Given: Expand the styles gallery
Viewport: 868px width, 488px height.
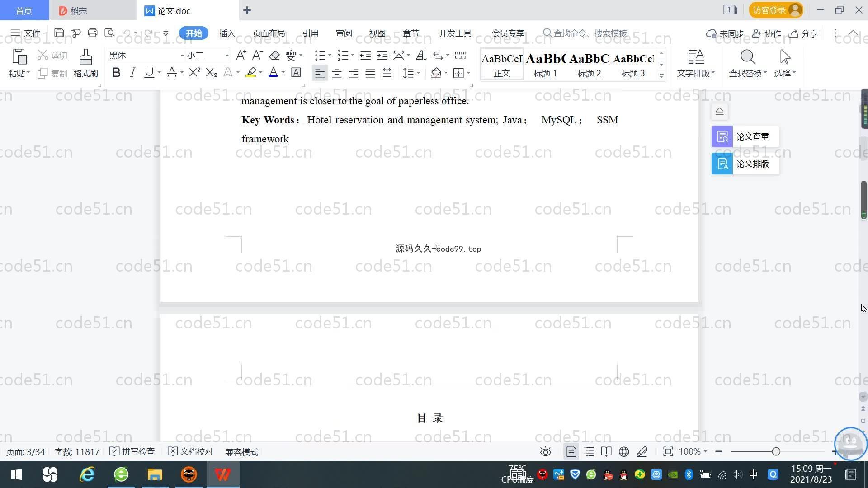Looking at the screenshot, I should 661,76.
